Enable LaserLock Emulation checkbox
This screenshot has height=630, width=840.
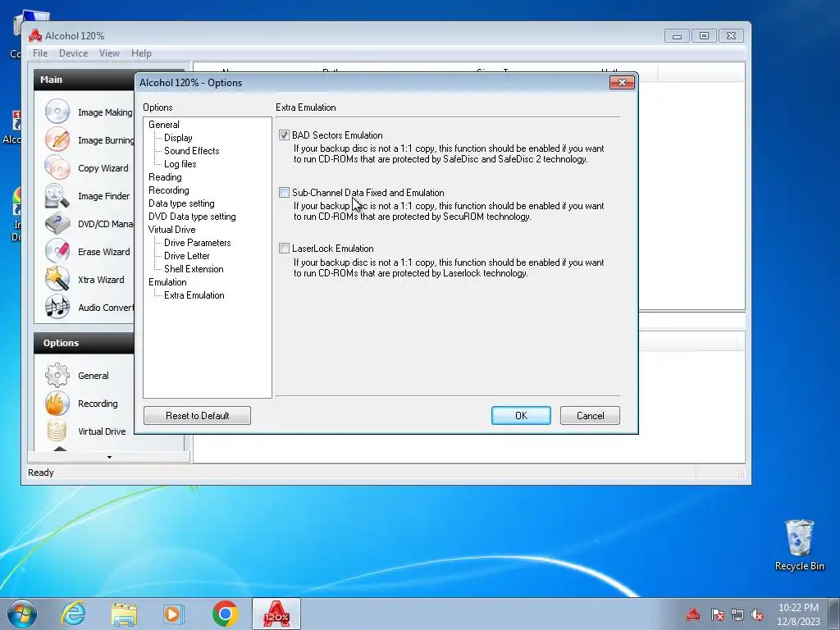click(284, 248)
